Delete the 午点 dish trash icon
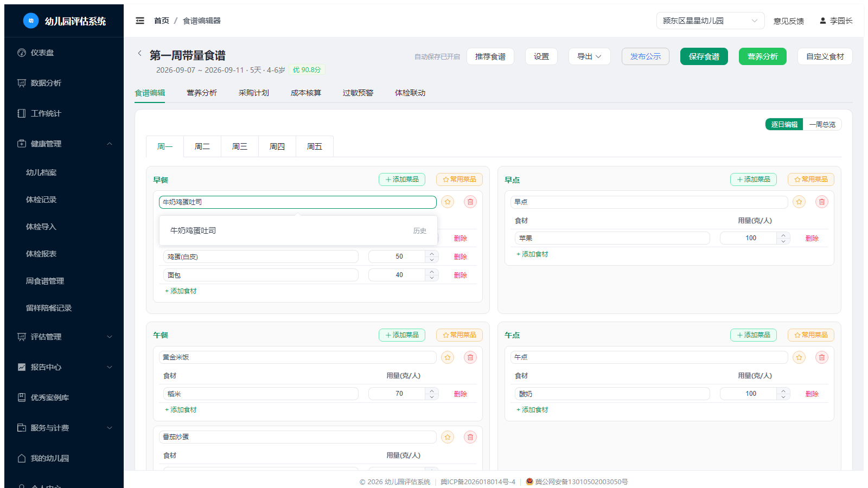868x488 pixels. (822, 357)
